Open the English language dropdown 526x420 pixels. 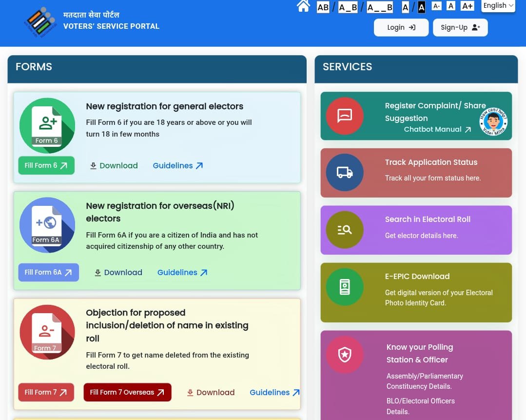[498, 6]
